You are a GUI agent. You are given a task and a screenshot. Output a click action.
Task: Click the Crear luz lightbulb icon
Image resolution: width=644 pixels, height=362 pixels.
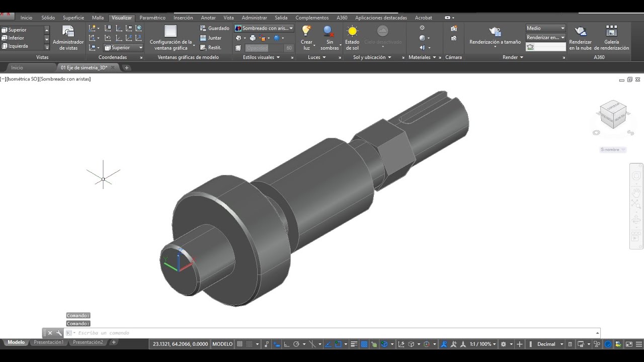tap(306, 32)
